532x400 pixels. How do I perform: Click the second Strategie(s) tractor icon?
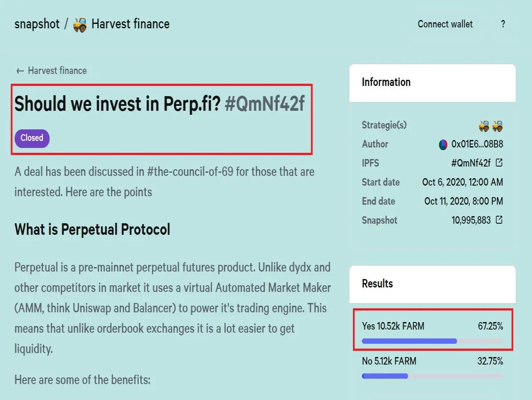(498, 126)
